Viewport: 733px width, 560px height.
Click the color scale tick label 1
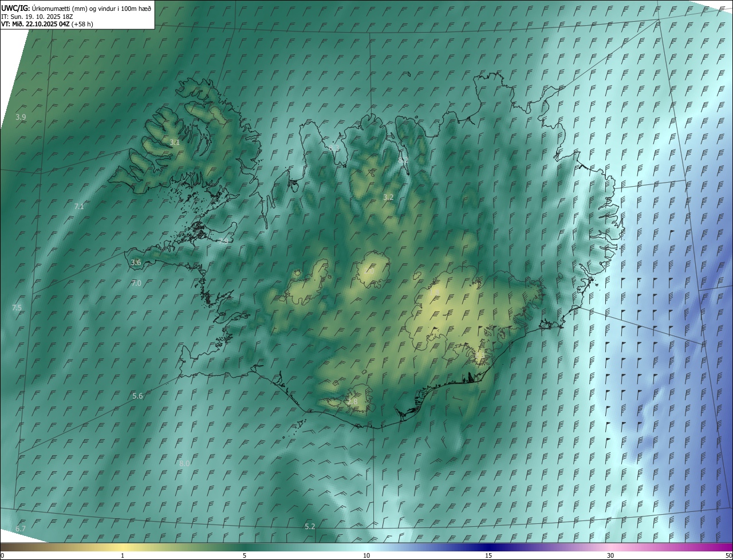[x=123, y=555]
